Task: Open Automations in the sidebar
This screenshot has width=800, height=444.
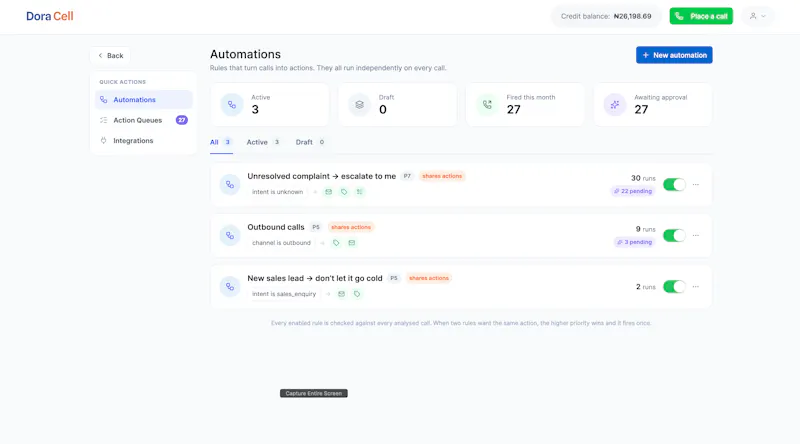Action: (x=143, y=100)
